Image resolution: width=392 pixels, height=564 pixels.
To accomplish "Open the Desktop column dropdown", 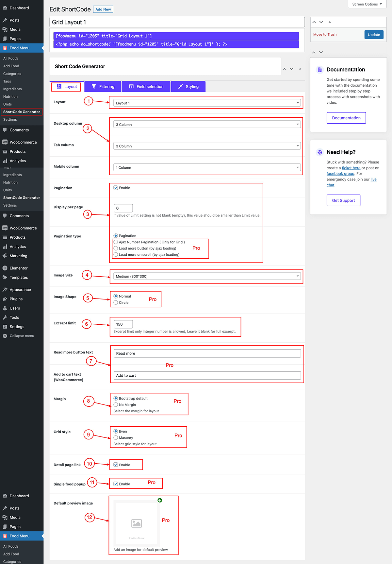I will click(207, 125).
